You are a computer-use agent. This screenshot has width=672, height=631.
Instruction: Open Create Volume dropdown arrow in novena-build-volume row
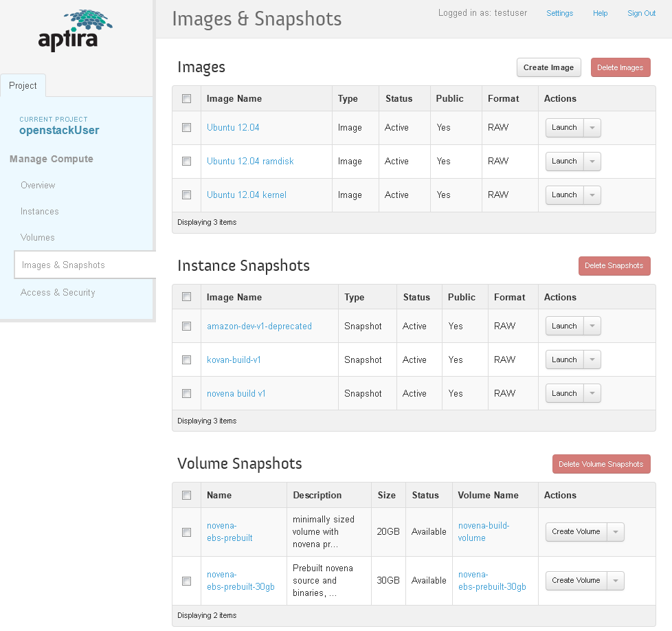(x=616, y=532)
